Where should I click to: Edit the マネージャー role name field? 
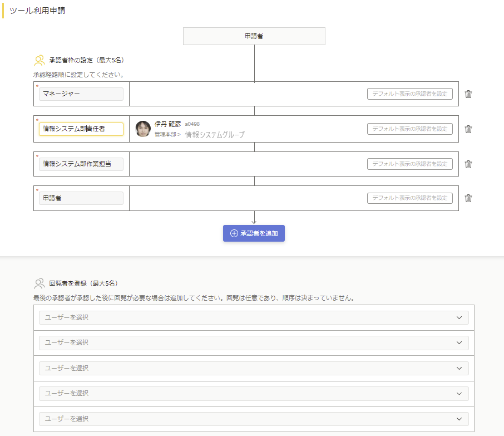pos(81,94)
